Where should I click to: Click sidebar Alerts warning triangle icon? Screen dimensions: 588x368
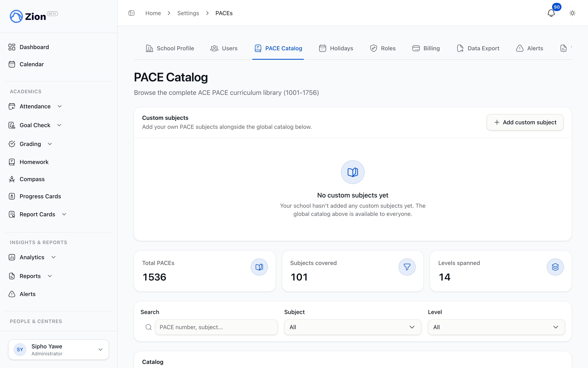[x=12, y=294]
